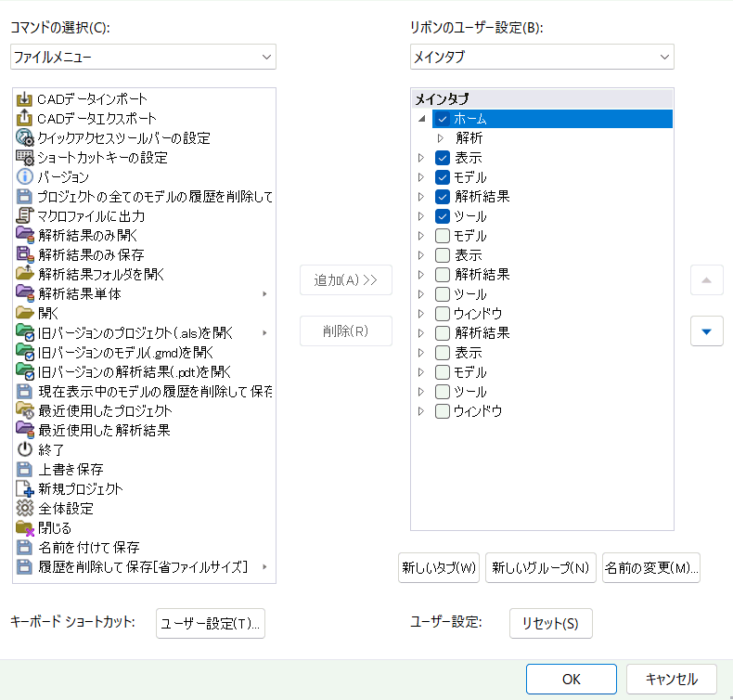Open the コマンドの選択 dropdown
Image resolution: width=733 pixels, height=700 pixels.
click(143, 58)
